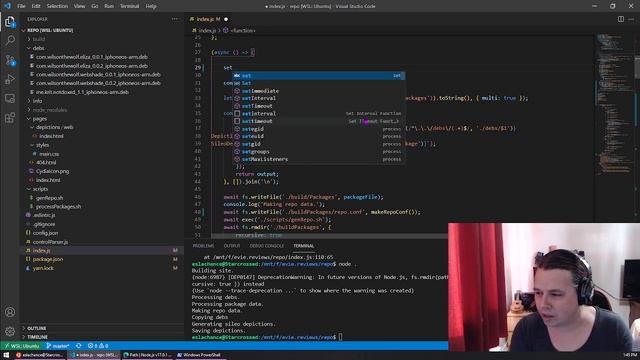The width and height of the screenshot is (640, 360).
Task: Choose setTimeout method from suggestions
Action: (x=319, y=106)
